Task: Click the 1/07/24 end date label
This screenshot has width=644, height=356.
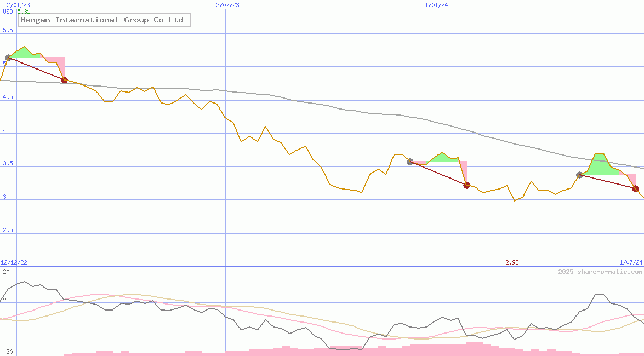Action: coord(631,262)
